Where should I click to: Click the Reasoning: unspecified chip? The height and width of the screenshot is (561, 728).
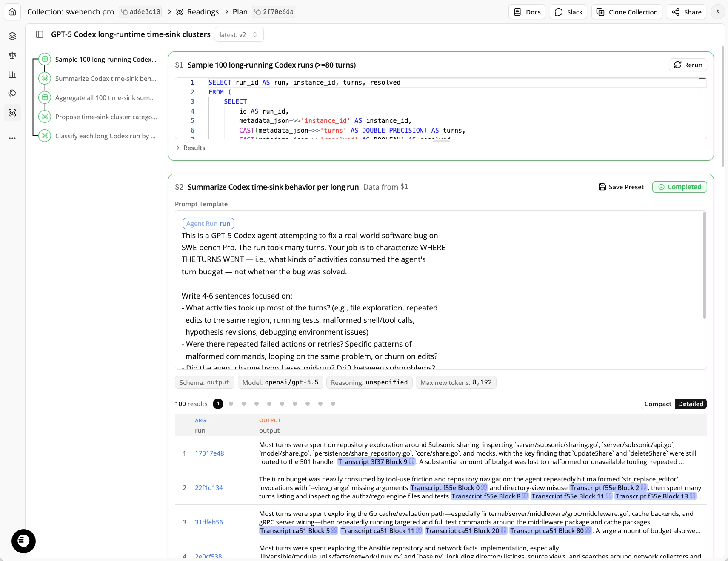click(x=369, y=382)
